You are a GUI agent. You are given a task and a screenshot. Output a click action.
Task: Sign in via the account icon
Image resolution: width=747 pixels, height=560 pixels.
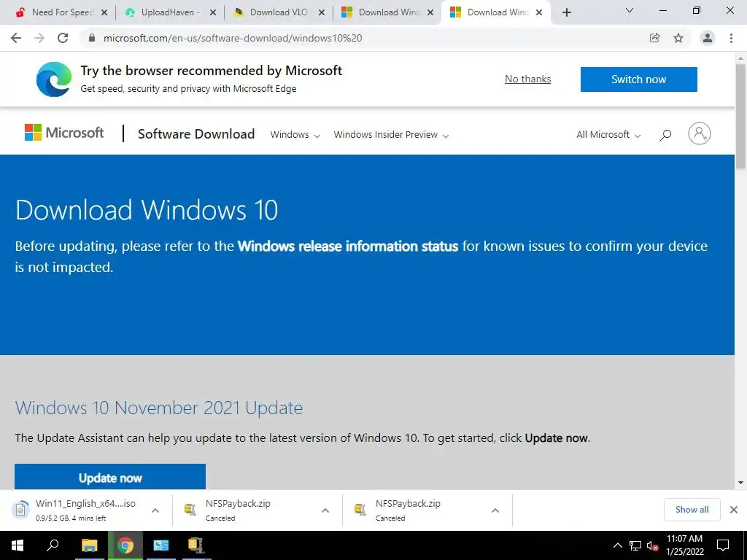pos(699,134)
